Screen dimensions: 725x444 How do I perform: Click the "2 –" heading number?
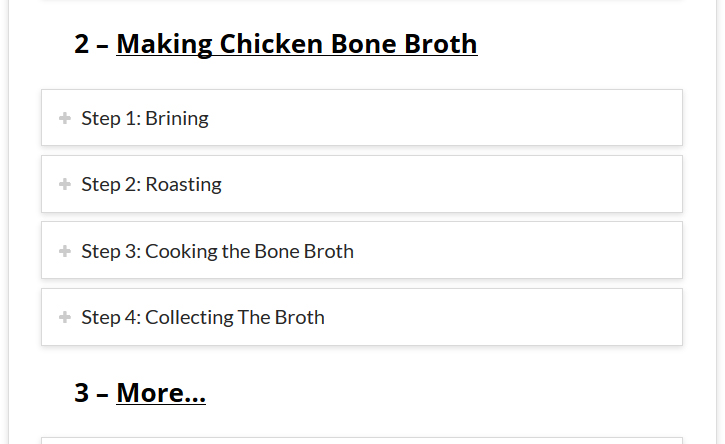(x=91, y=44)
